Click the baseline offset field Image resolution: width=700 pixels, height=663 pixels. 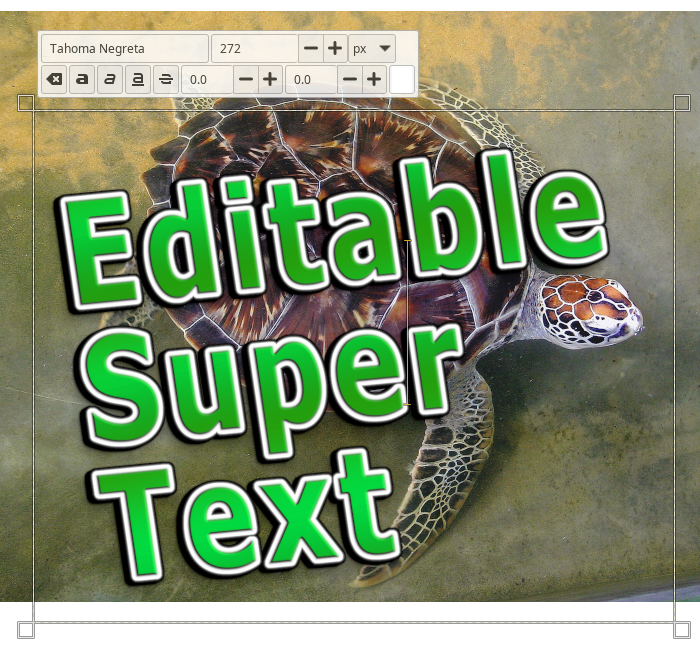(207, 79)
